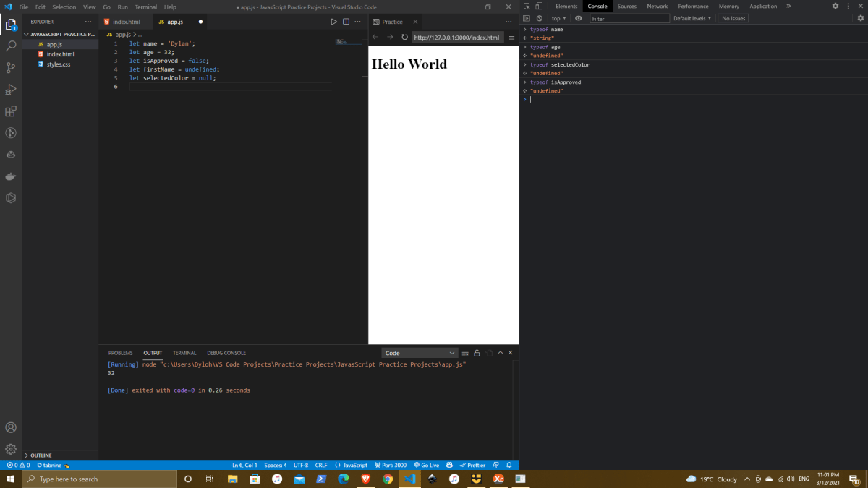Click Prettier in the status bar
The image size is (868, 488).
click(x=472, y=465)
